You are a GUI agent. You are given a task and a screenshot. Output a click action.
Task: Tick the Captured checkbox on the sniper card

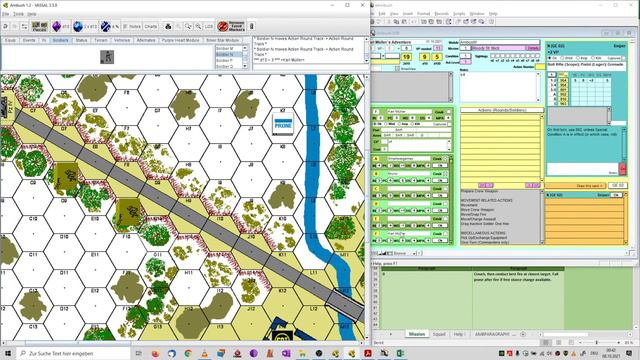pyautogui.click(x=623, y=58)
